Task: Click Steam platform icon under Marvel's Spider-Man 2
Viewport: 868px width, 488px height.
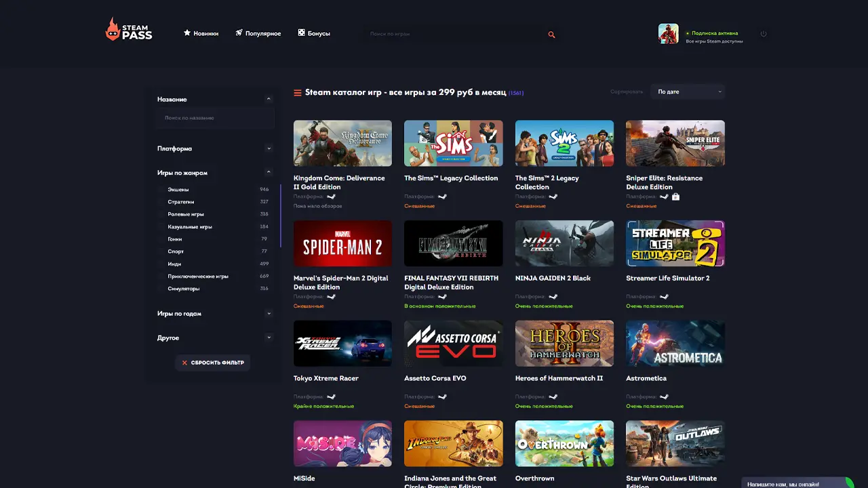Action: coord(332,297)
